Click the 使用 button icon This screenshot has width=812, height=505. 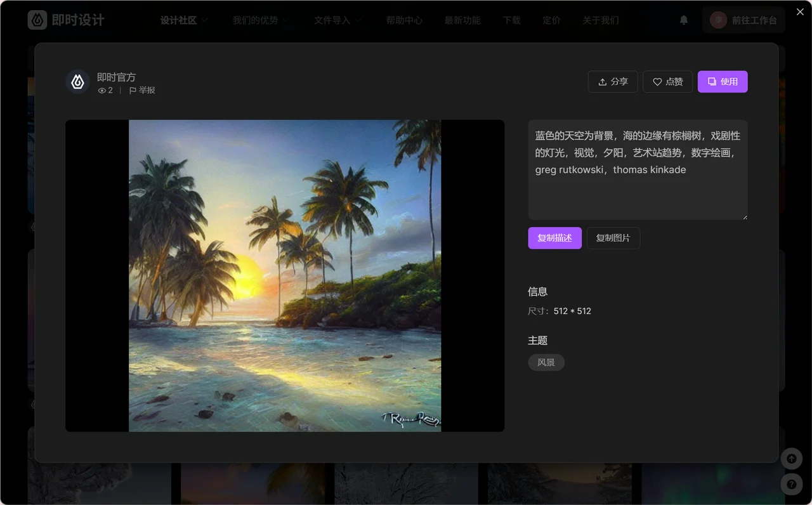[712, 81]
